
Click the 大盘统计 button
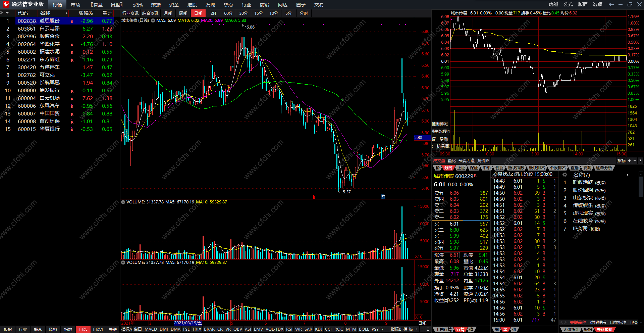[x=571, y=329]
